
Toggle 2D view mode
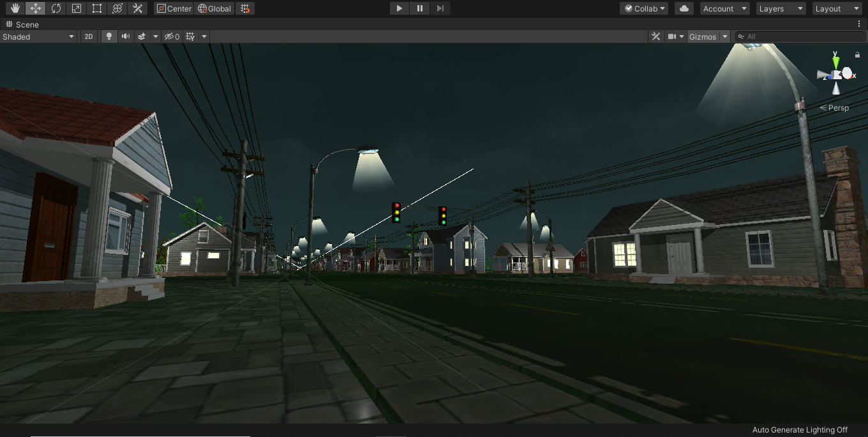tap(89, 36)
